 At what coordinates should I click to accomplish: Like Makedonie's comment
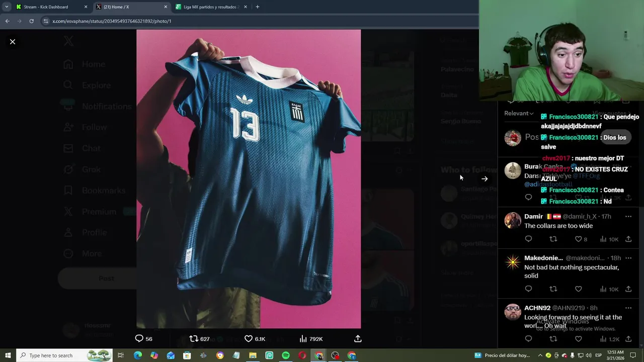point(578,289)
